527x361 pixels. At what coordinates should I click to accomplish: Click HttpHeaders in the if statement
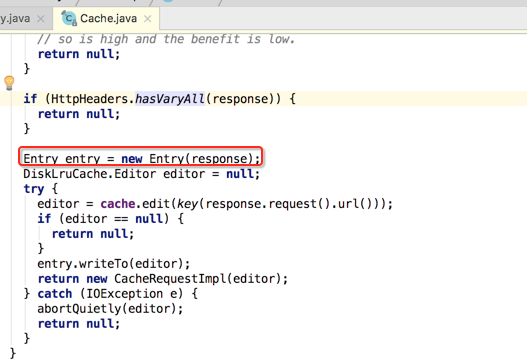[89, 99]
